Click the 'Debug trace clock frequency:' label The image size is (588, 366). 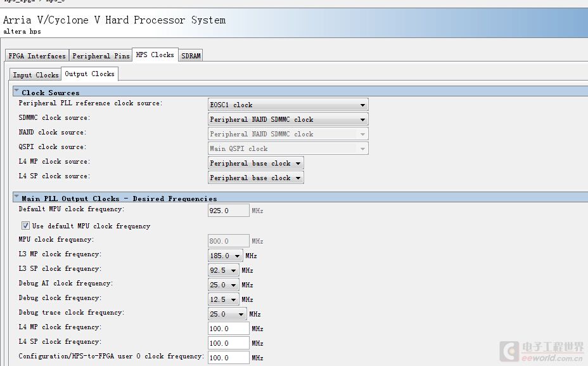(x=71, y=312)
